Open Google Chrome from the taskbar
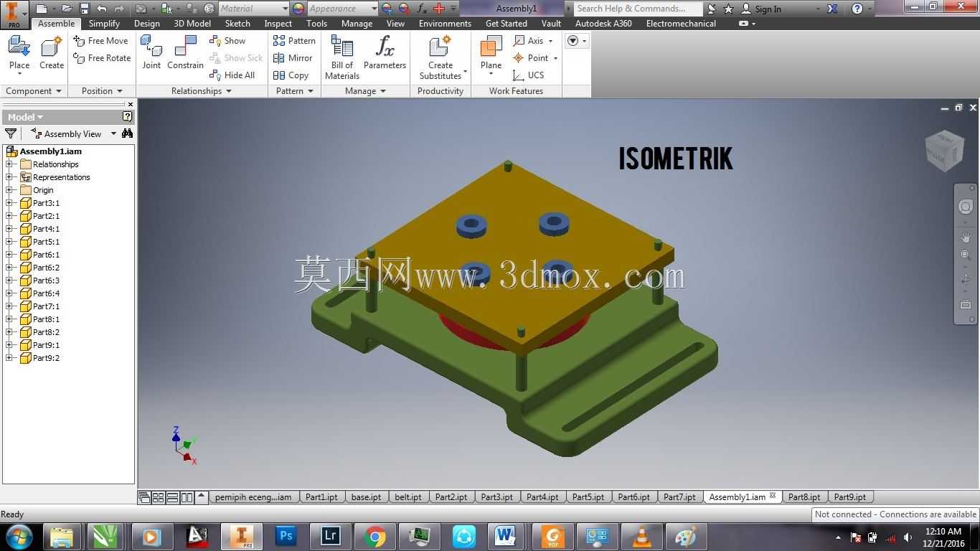 [374, 537]
